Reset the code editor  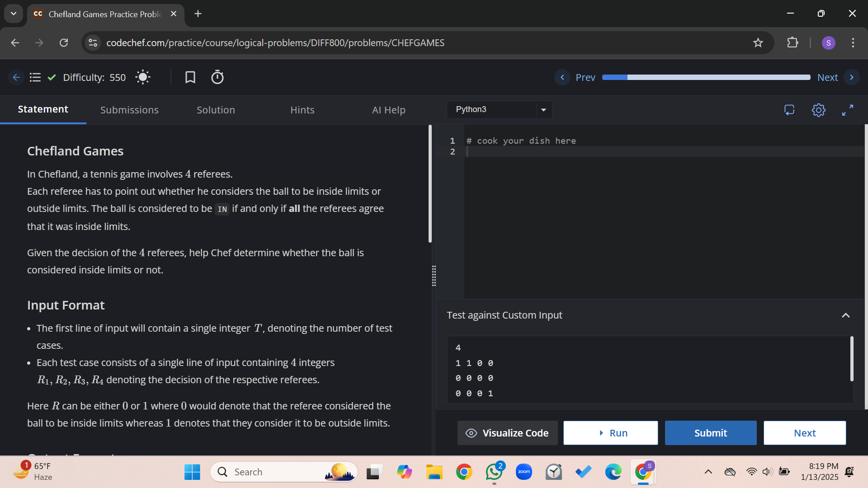click(x=789, y=110)
